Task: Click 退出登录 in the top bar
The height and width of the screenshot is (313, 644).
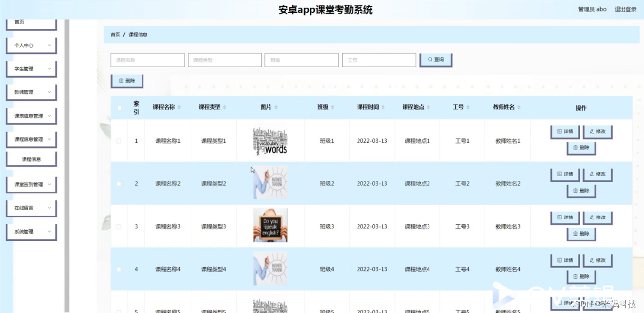Action: pos(625,9)
